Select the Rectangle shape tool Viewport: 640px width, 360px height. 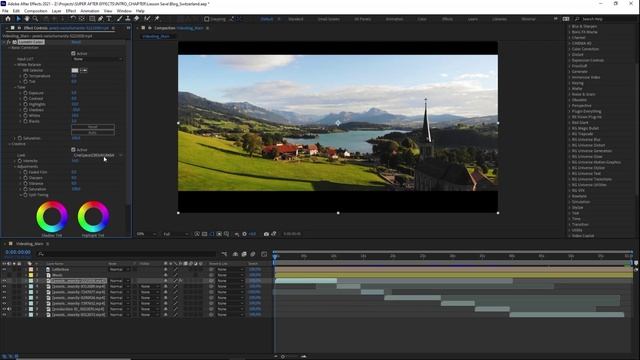tap(92, 19)
